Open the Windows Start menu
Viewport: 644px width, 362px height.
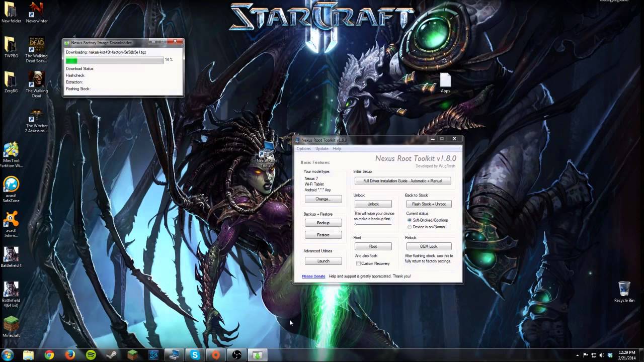tap(8, 355)
